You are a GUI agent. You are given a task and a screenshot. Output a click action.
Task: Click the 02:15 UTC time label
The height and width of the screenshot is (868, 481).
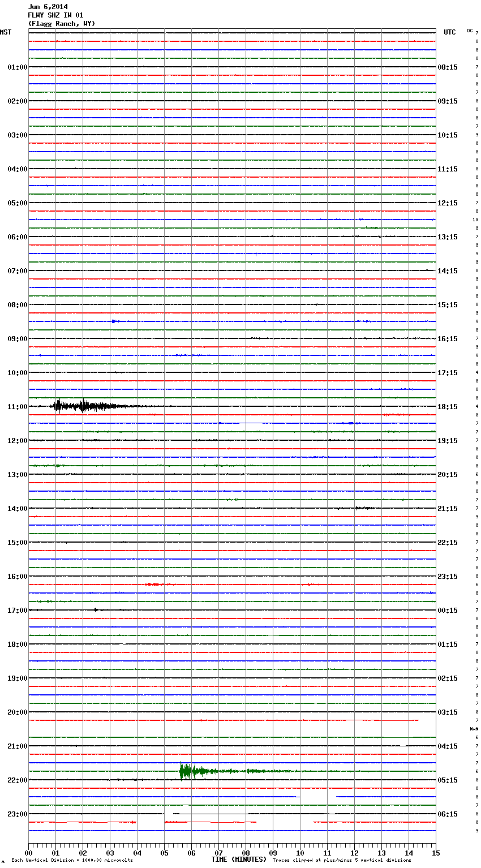[x=448, y=678]
